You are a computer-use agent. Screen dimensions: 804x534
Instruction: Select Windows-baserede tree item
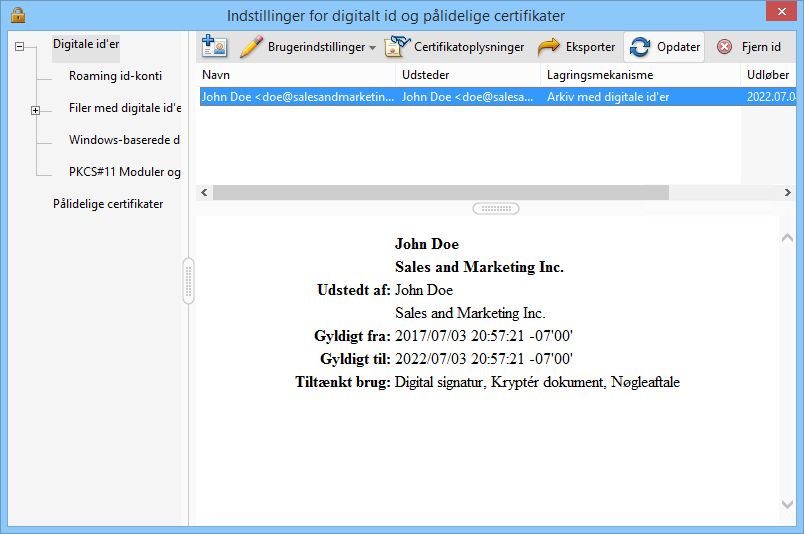tap(124, 140)
